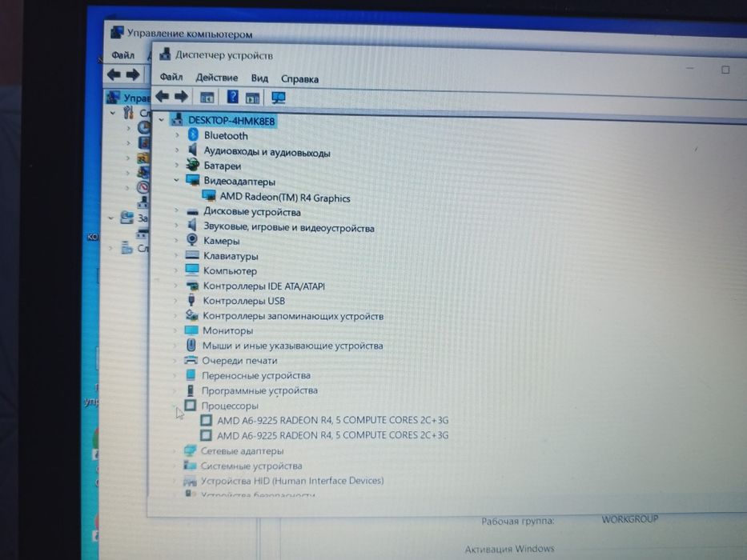The width and height of the screenshot is (747, 560).
Task: Select the Очереди печати printer icon
Action: pos(191,360)
